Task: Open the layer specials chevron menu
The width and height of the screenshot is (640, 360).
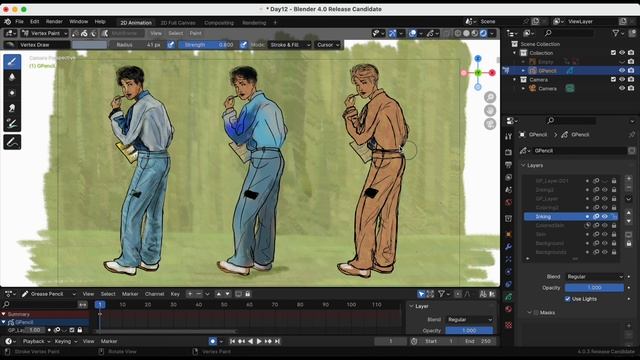Action: (x=629, y=199)
